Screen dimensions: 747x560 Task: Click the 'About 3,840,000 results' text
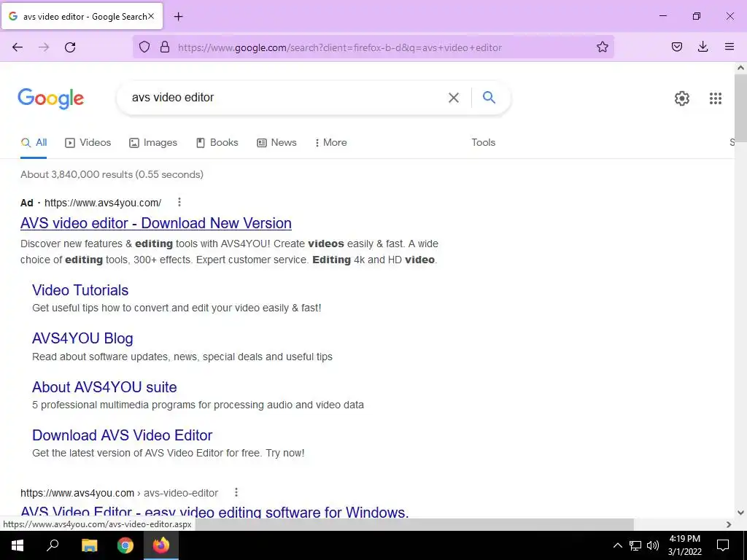click(x=112, y=174)
